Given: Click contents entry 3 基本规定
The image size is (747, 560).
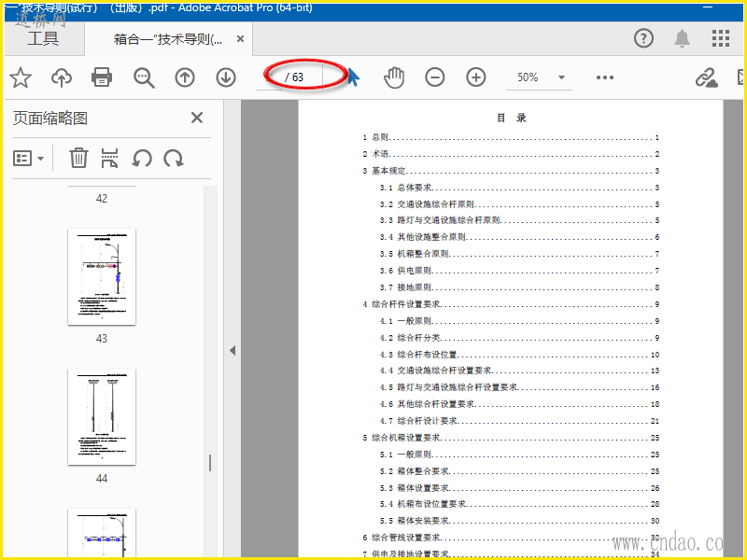Looking at the screenshot, I should [x=510, y=171].
